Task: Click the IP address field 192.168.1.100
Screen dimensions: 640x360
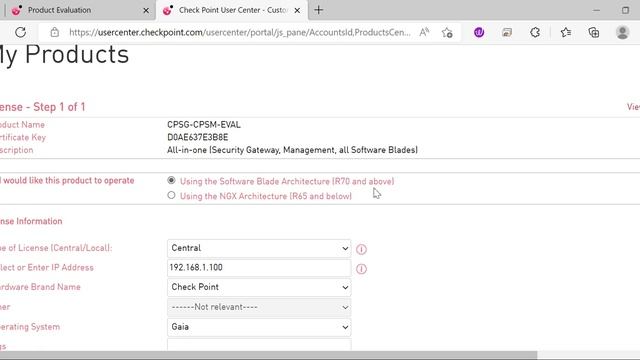Action: pos(259,268)
